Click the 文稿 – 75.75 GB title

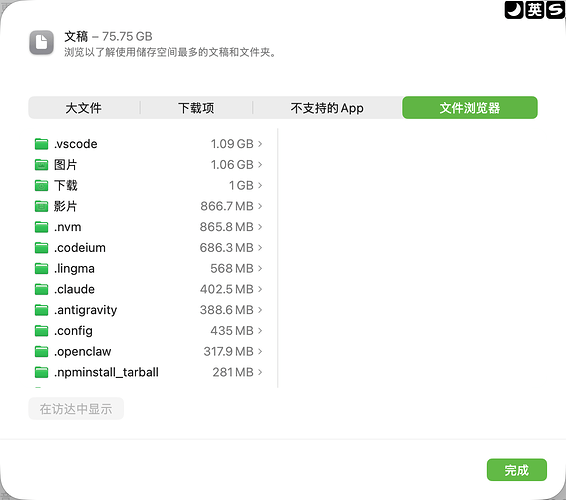coord(108,36)
